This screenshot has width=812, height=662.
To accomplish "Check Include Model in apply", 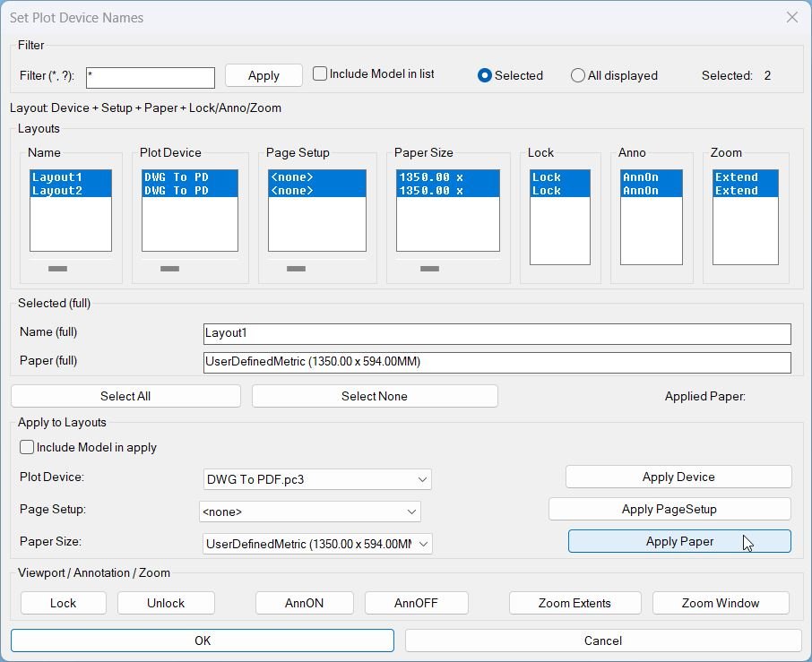I will pyautogui.click(x=28, y=447).
